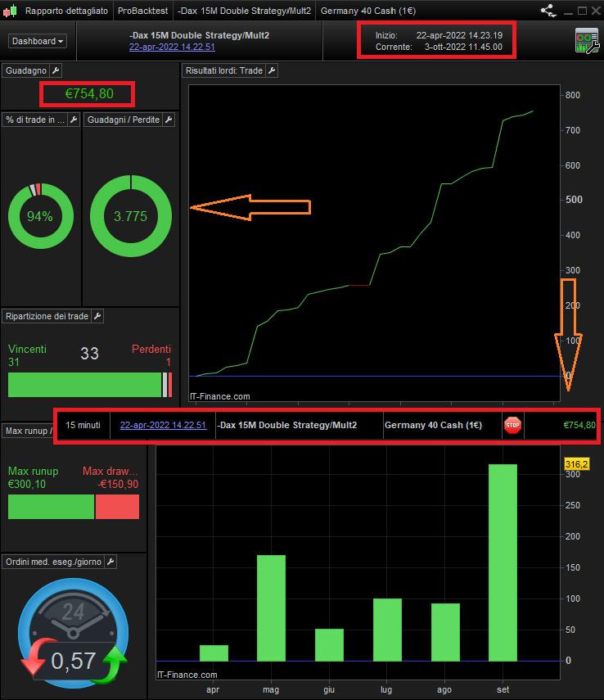
Task: Click the 0,57 orders-per-day gauge
Action: 73,633
